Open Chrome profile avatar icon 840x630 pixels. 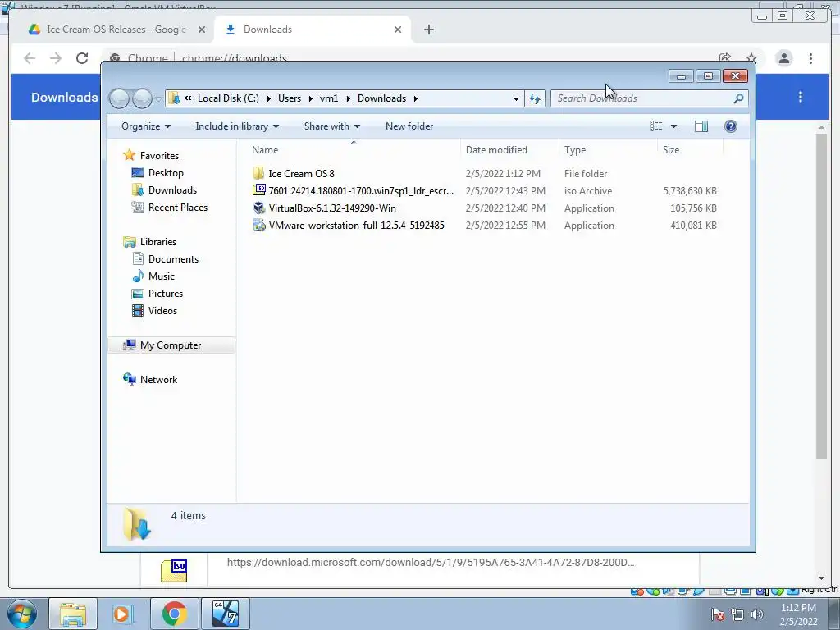click(783, 58)
